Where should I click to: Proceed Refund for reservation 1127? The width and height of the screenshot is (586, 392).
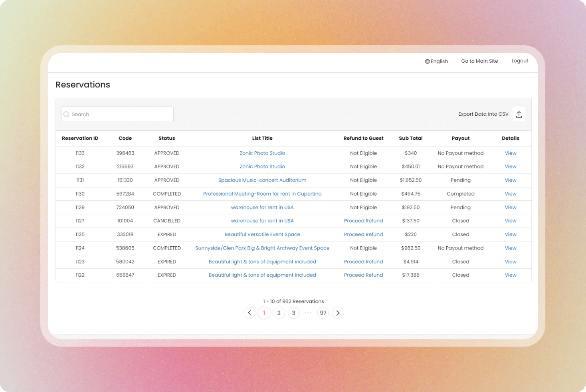(x=363, y=221)
